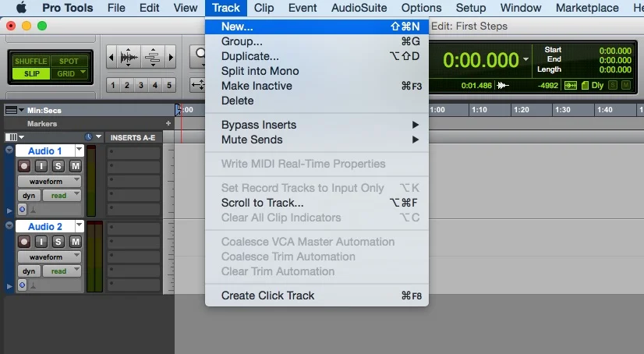The height and width of the screenshot is (354, 644).
Task: Open Audio 2 read automation mode selector
Action: click(x=62, y=271)
